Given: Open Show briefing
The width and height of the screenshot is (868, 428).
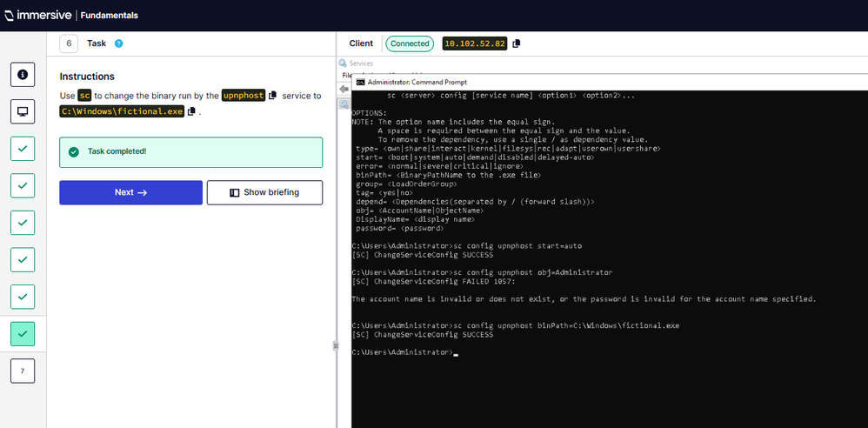Looking at the screenshot, I should point(264,192).
